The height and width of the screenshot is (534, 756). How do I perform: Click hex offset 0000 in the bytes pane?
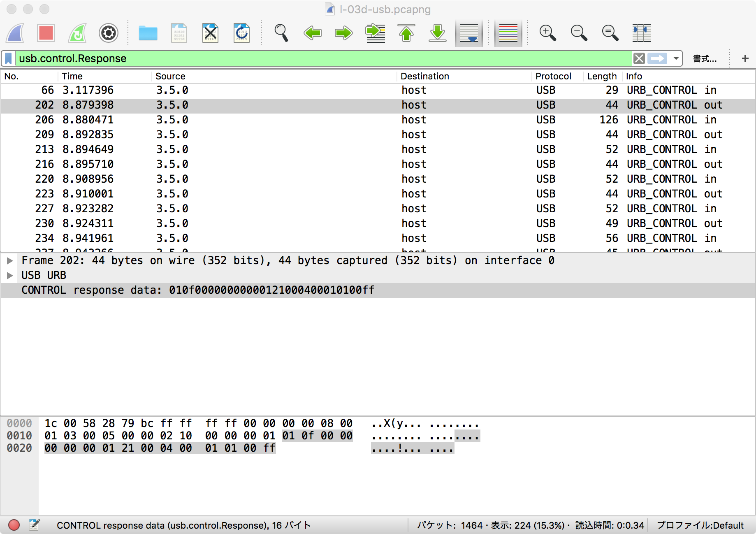(x=19, y=423)
